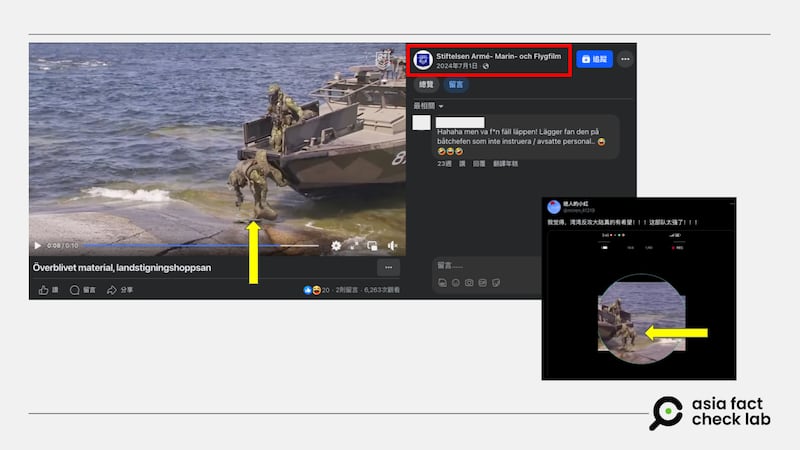Play the landing boat video

38,245
